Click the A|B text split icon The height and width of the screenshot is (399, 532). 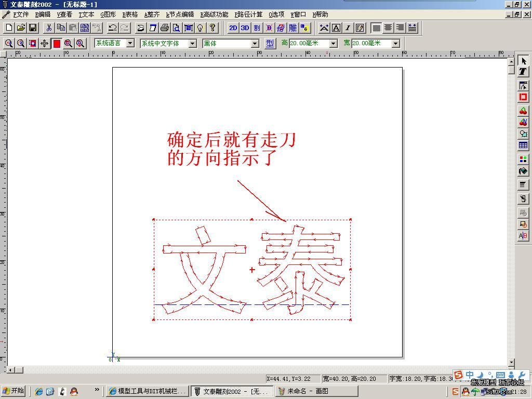523,235
